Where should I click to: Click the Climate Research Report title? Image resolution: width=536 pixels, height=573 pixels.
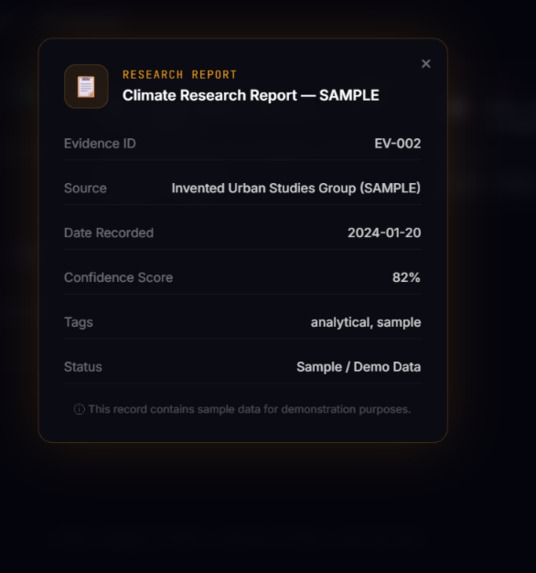(x=251, y=95)
